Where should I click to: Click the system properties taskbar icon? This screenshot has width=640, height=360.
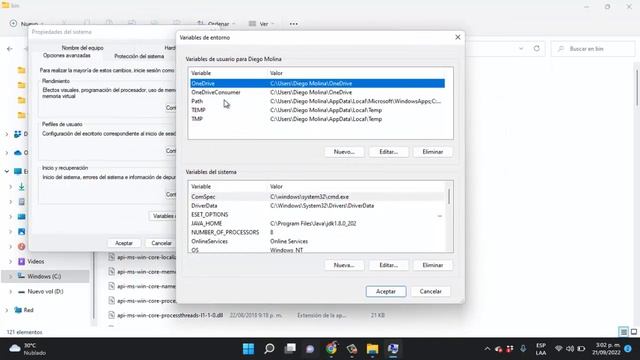pyautogui.click(x=393, y=349)
